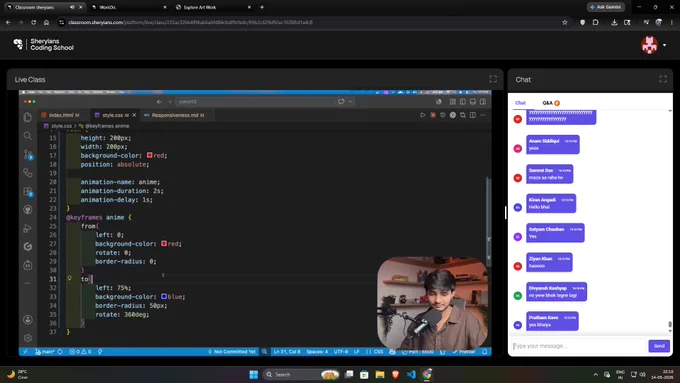This screenshot has width=680, height=383.
Task: Open the Explorer icon in VS Code sidebar
Action: [x=28, y=117]
